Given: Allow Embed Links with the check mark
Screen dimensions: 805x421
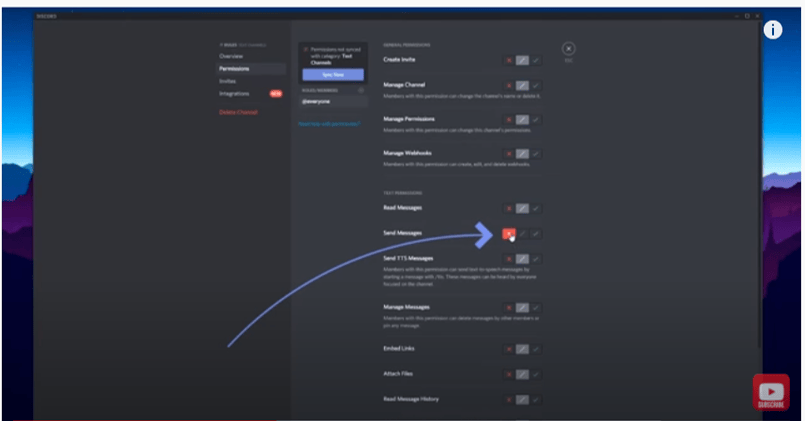Looking at the screenshot, I should tap(535, 349).
